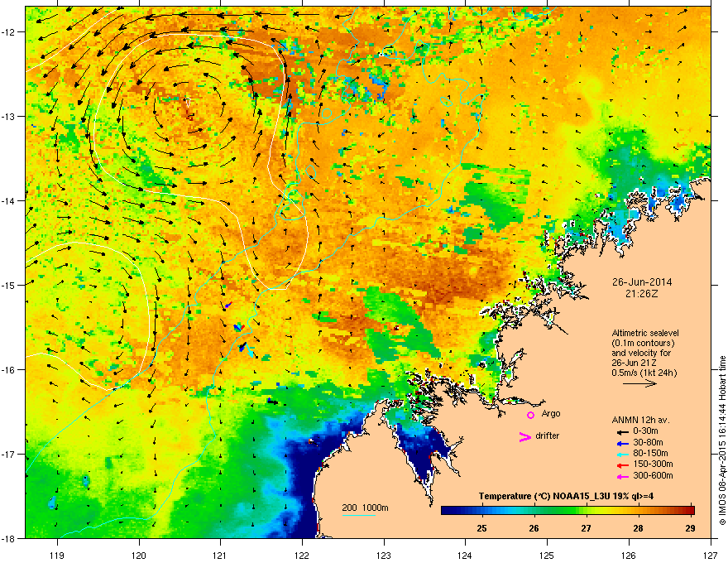Click the ANMN 12h av. legend heading
Viewport: 728px width, 563px height.
640,420
